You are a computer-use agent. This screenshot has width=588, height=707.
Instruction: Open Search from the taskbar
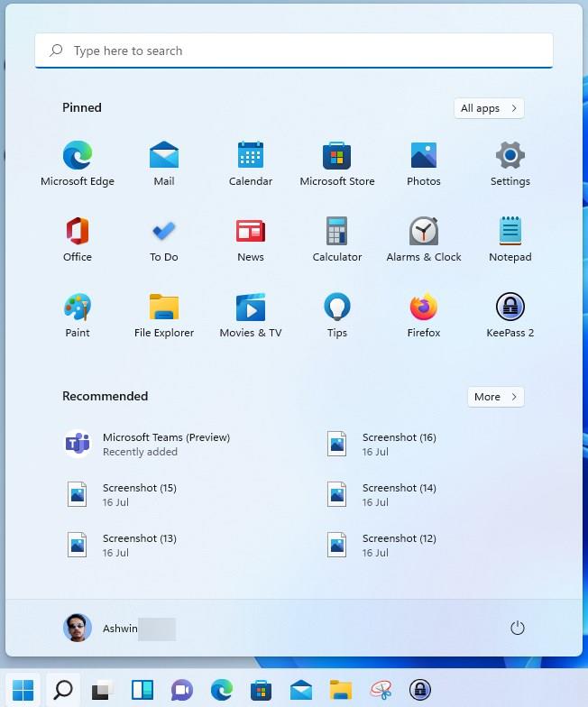click(63, 689)
